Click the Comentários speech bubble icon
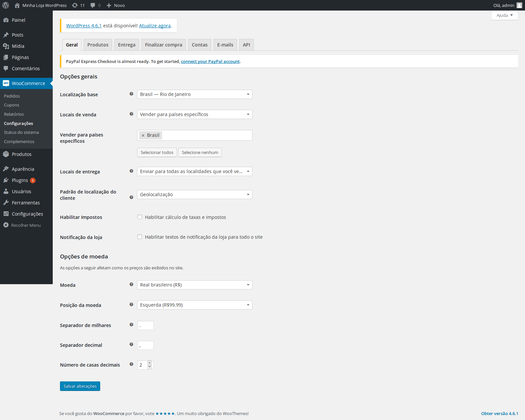The image size is (525, 420). click(x=6, y=69)
